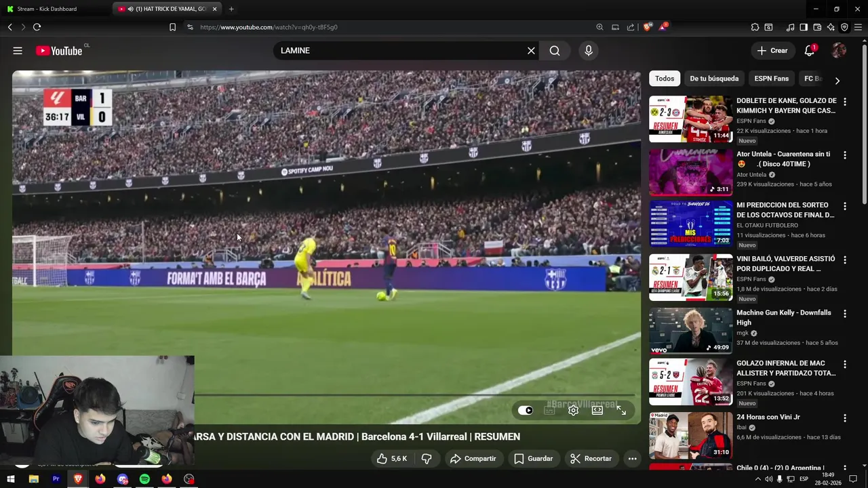Open the Brave Shields lion icon
Viewport: 868px width, 488px height.
click(x=648, y=27)
